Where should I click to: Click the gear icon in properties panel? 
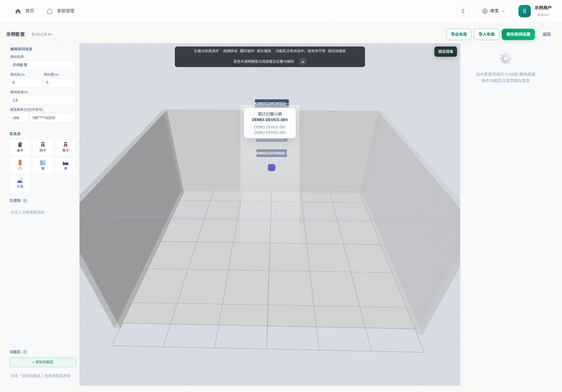[505, 59]
